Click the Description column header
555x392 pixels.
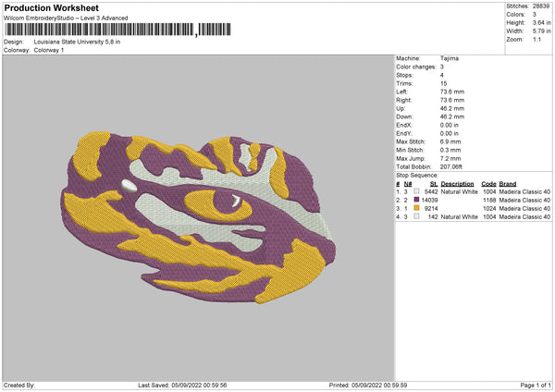457,184
